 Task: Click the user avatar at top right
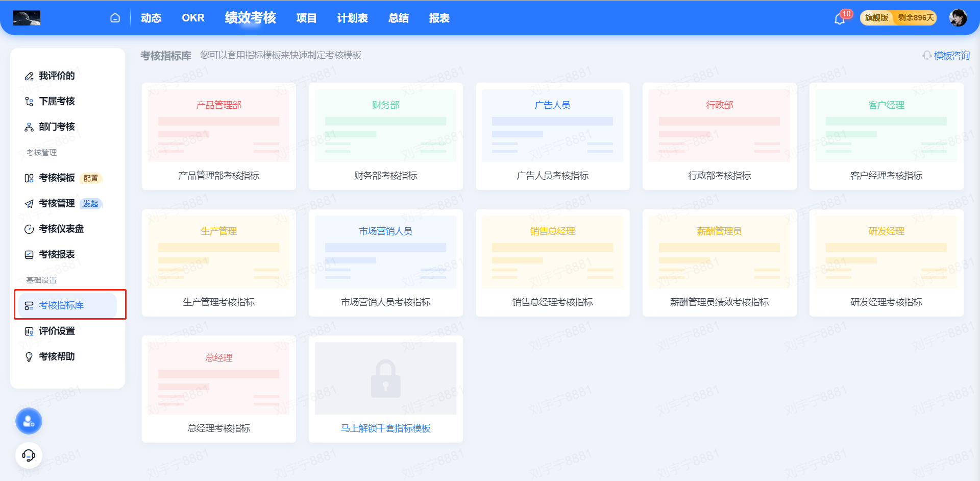(x=958, y=18)
